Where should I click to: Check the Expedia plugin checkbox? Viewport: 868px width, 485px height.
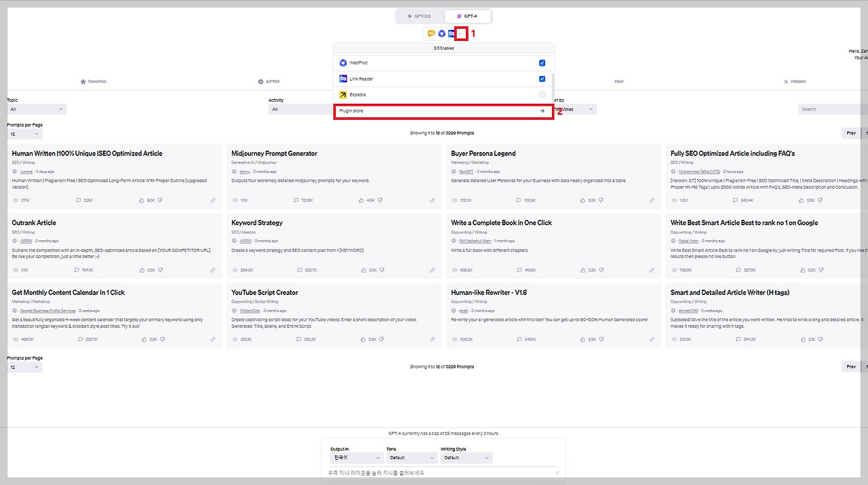[542, 94]
